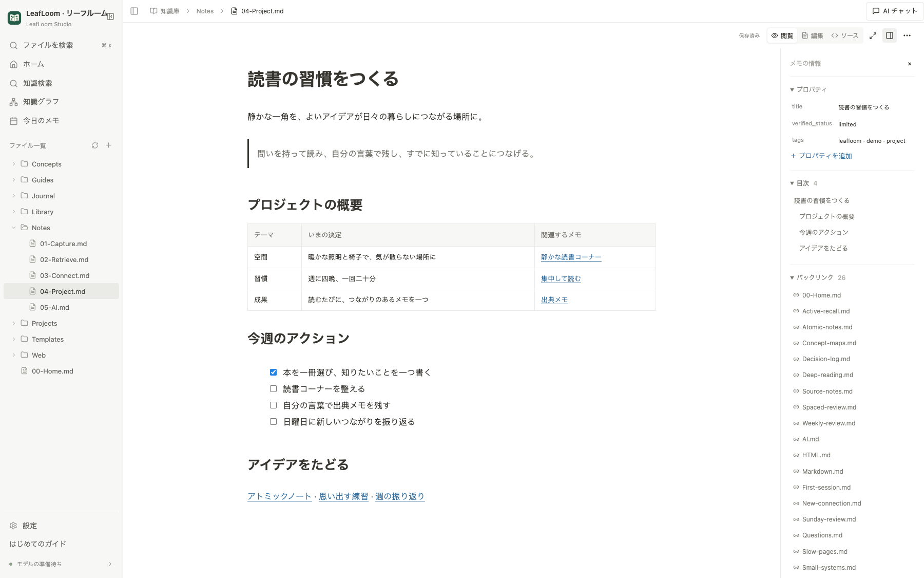The image size is (924, 578).
Task: Click the LeafLoom app logo
Action: point(14,18)
